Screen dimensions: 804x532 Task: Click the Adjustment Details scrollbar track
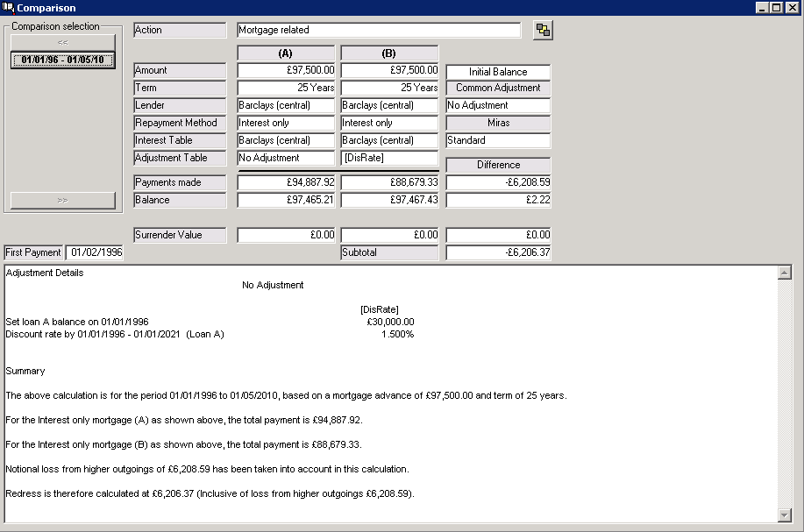tap(785, 394)
